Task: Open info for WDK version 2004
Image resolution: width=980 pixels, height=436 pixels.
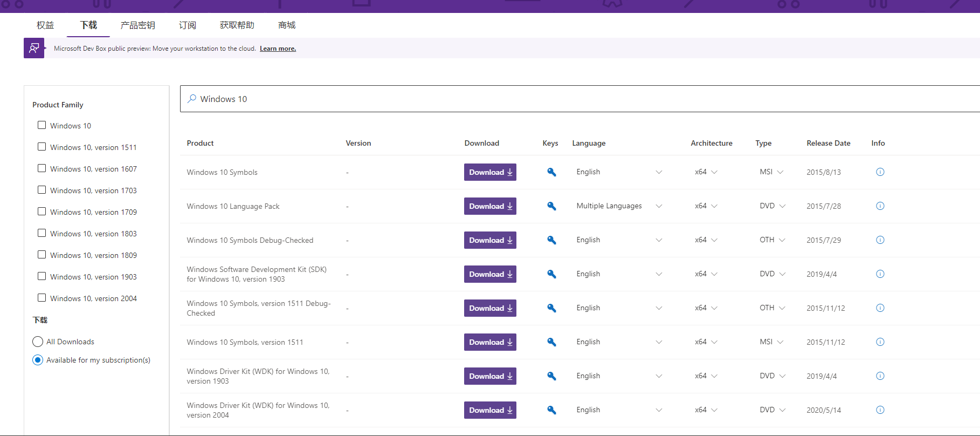Action: click(x=880, y=410)
